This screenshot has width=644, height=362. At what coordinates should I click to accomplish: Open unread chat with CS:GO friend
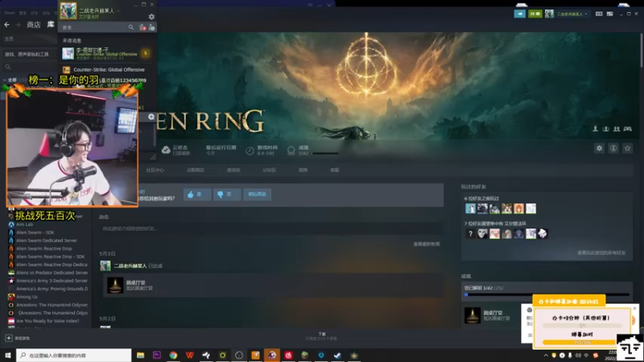pos(106,53)
